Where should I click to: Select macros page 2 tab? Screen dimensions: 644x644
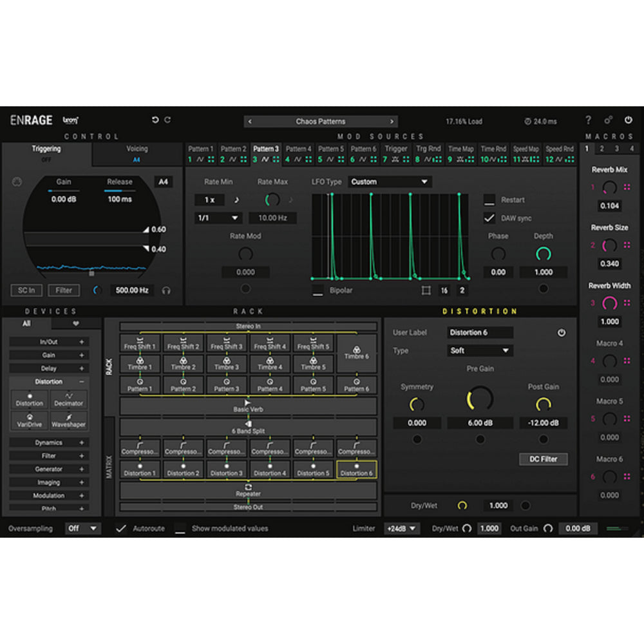coord(601,149)
